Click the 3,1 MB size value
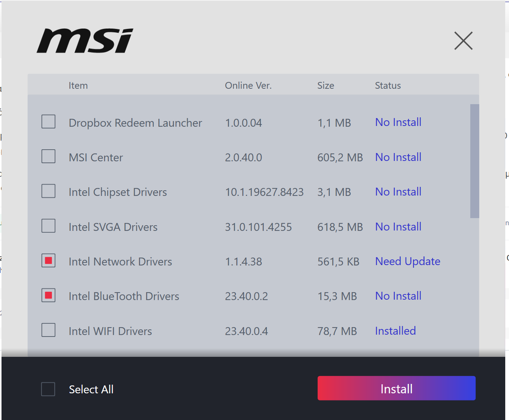The height and width of the screenshot is (420, 509). click(x=334, y=192)
